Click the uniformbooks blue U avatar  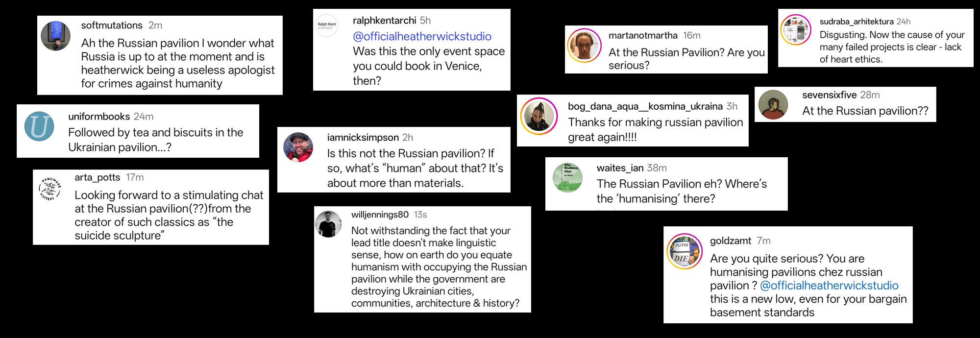point(39,126)
